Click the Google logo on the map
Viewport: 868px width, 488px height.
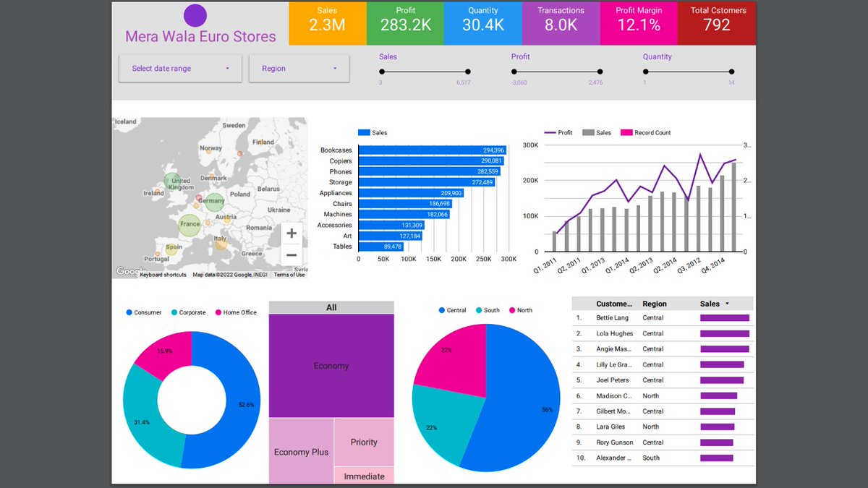pos(129,271)
